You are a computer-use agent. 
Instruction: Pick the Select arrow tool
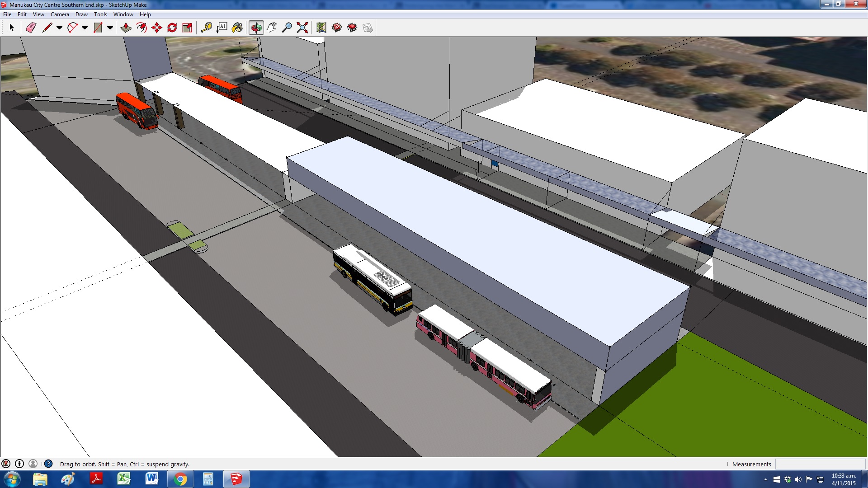coord(12,28)
